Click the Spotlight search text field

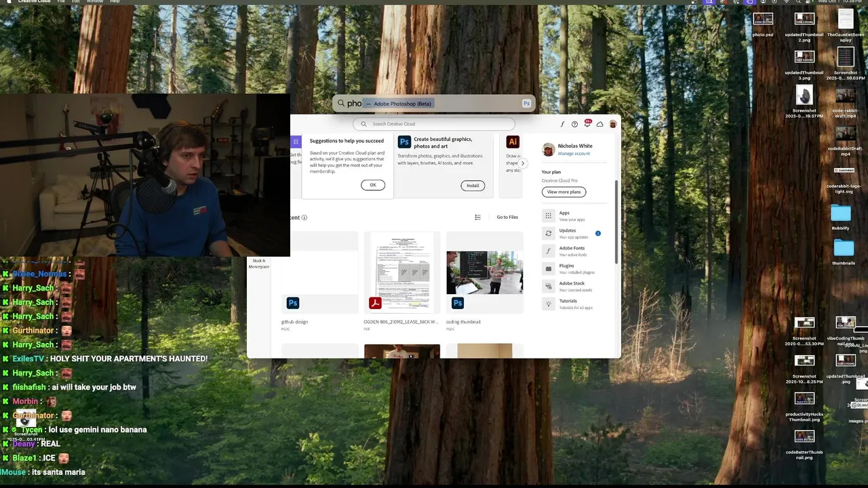click(x=434, y=104)
